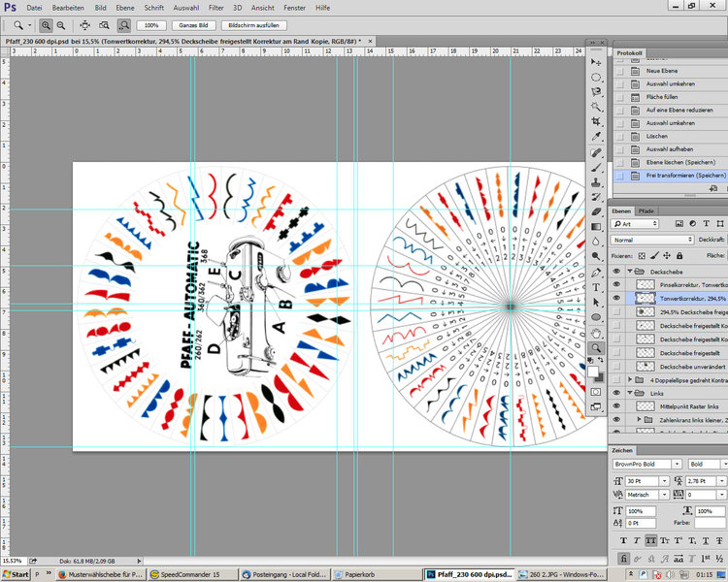This screenshot has width=728, height=582.
Task: Select the Move tool
Action: point(596,62)
